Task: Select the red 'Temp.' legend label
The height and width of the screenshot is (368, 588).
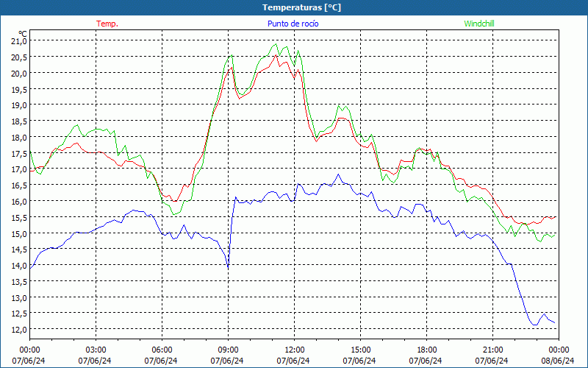Action: [107, 24]
